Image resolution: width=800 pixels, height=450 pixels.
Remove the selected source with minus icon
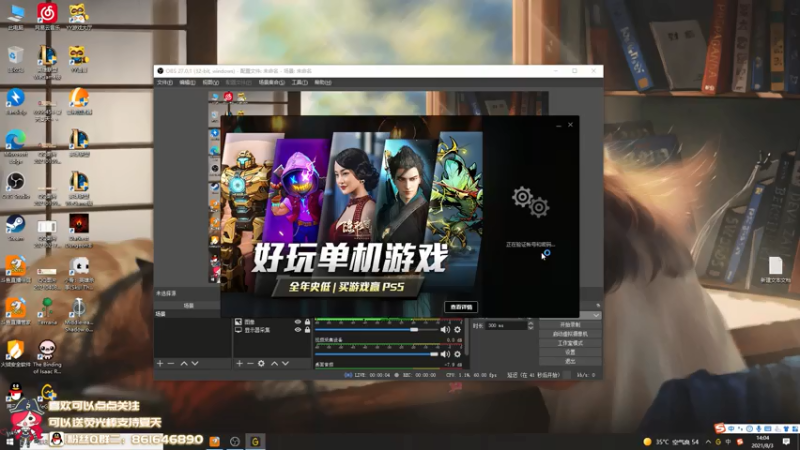click(250, 363)
